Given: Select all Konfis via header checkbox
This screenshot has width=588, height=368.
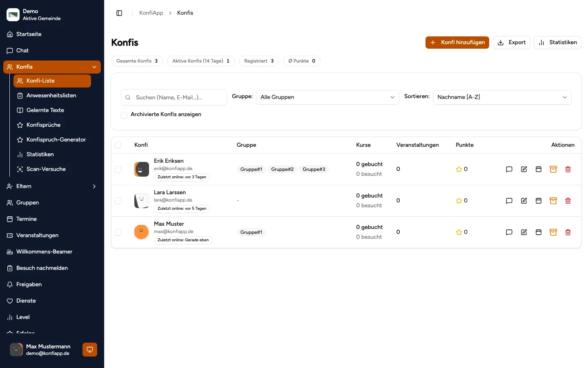Looking at the screenshot, I should coord(118,145).
